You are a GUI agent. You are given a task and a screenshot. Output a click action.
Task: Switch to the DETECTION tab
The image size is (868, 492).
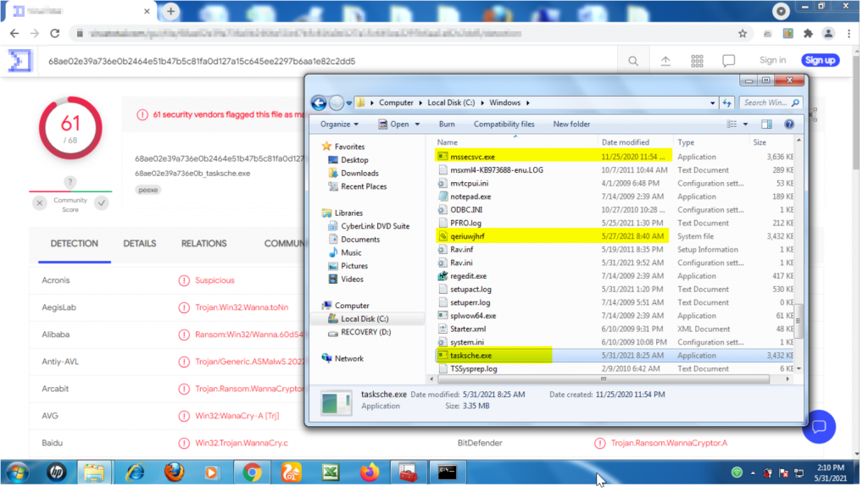[x=75, y=246]
